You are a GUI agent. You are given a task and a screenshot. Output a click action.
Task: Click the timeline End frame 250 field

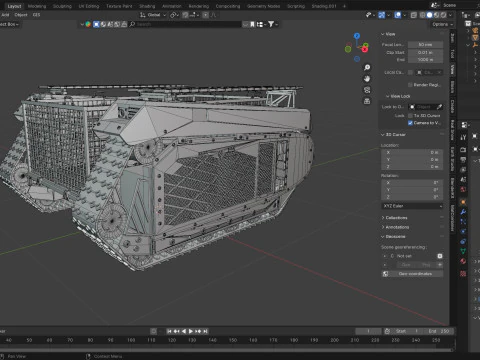439,331
